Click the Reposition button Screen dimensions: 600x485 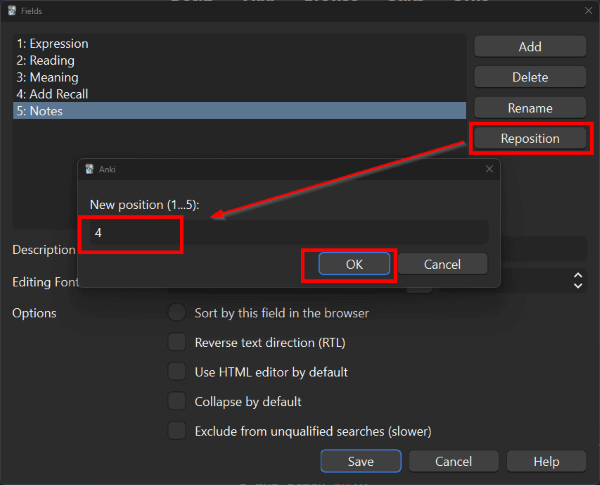coord(530,138)
